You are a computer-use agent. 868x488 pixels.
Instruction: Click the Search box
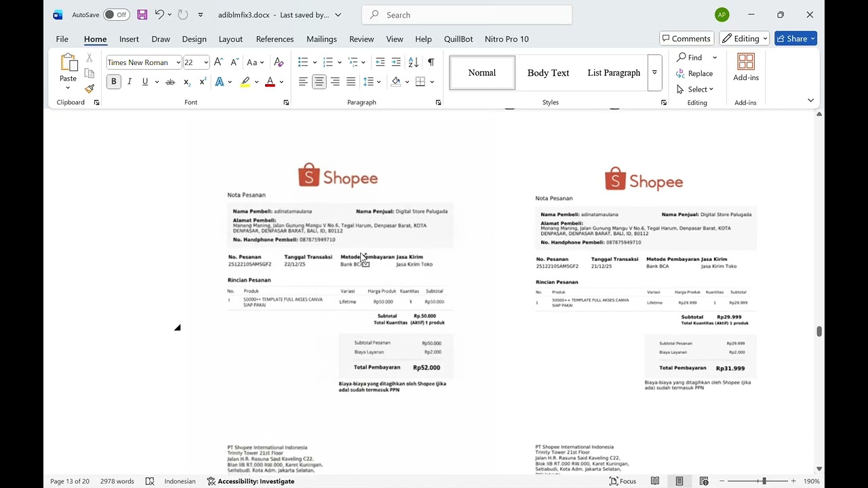pos(467,15)
